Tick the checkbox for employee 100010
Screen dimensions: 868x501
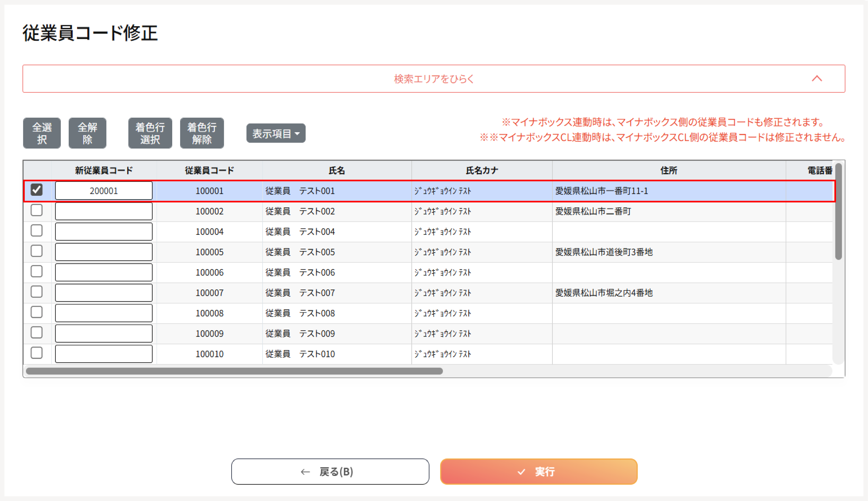tap(37, 353)
